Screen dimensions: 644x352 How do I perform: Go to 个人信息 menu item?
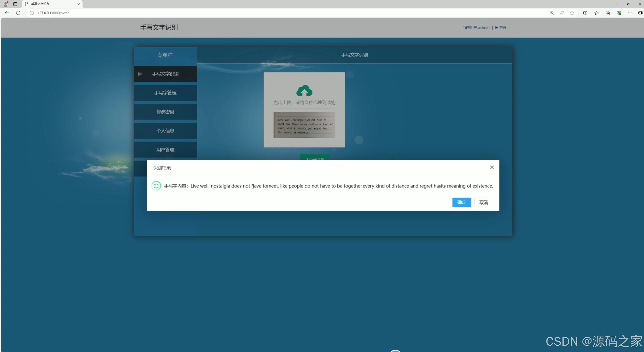[165, 131]
